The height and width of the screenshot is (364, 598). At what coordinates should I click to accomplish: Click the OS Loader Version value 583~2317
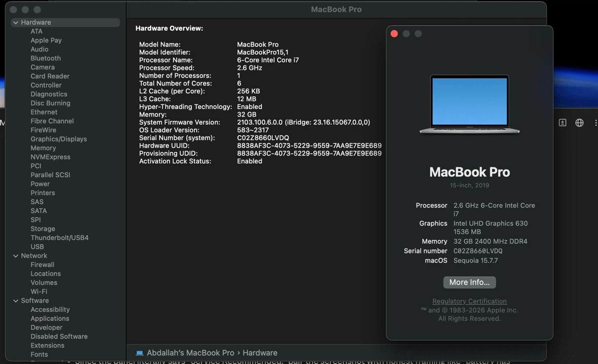pos(253,130)
